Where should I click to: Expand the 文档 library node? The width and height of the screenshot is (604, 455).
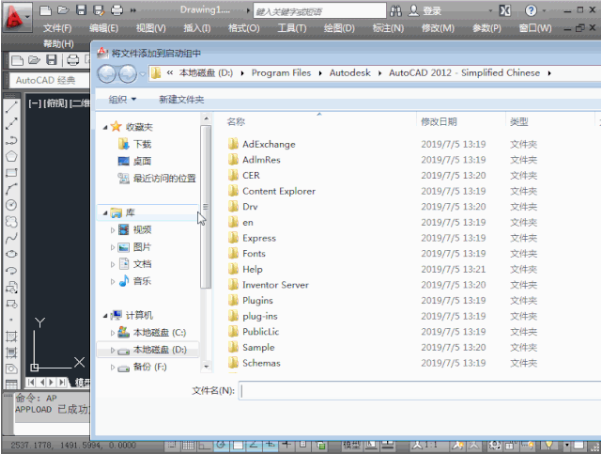[112, 264]
